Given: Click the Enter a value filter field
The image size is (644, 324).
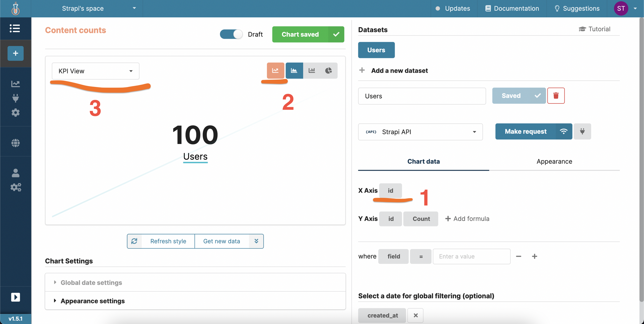Looking at the screenshot, I should point(471,256).
